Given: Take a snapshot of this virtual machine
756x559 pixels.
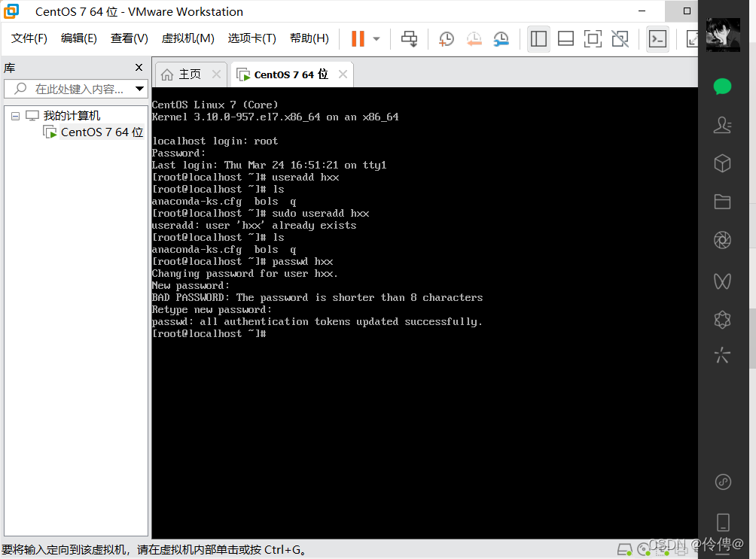Looking at the screenshot, I should pyautogui.click(x=447, y=38).
